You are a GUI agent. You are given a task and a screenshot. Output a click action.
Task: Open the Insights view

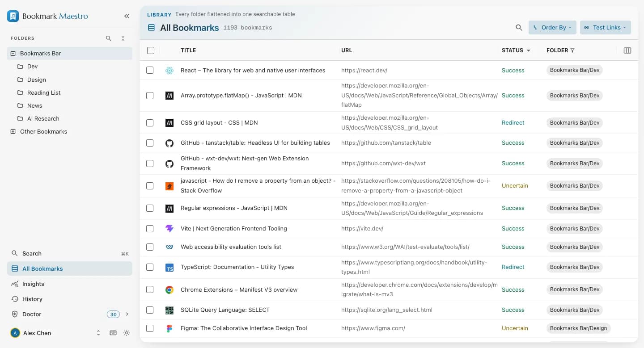point(70,284)
